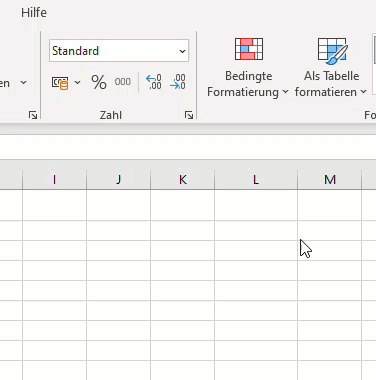Select column L header
Image resolution: width=376 pixels, height=380 pixels.
click(256, 180)
